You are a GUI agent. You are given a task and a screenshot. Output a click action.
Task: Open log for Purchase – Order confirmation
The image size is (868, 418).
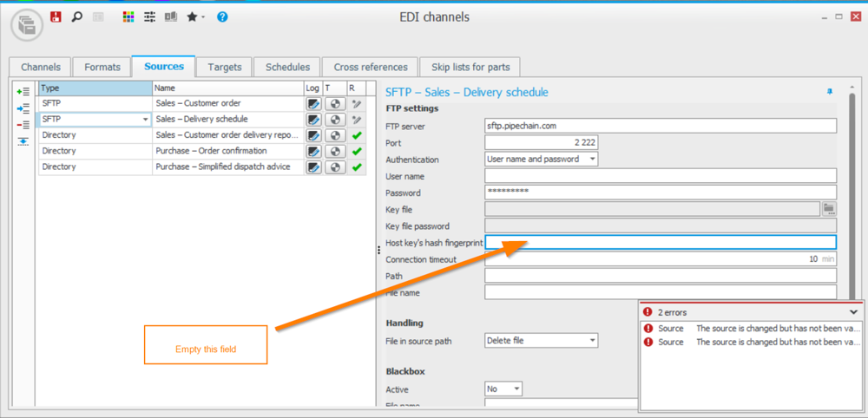314,151
